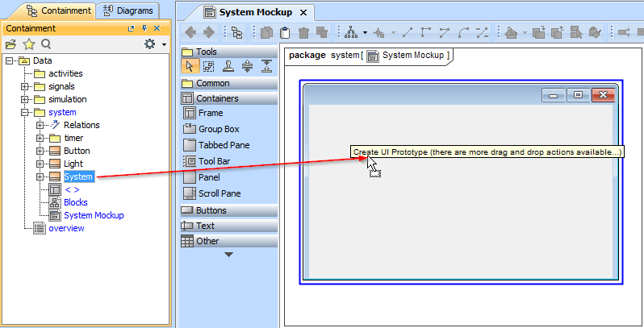Close the System Mockup tab

[x=303, y=13]
